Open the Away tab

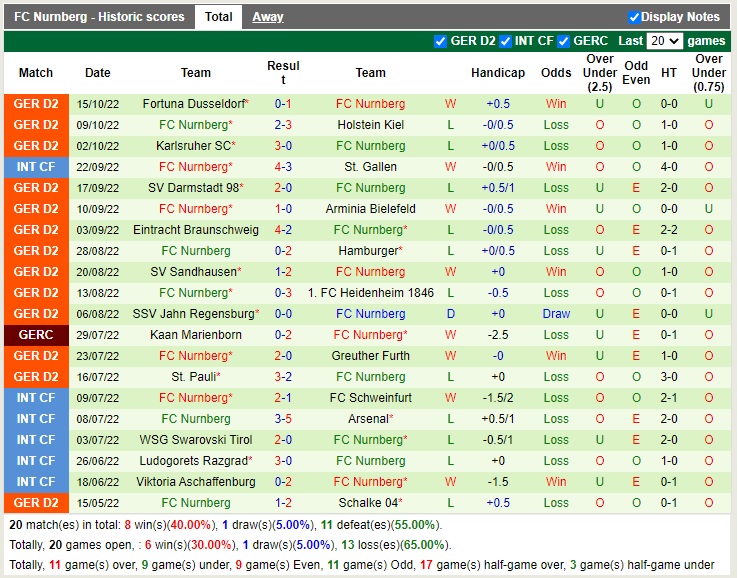tap(267, 17)
